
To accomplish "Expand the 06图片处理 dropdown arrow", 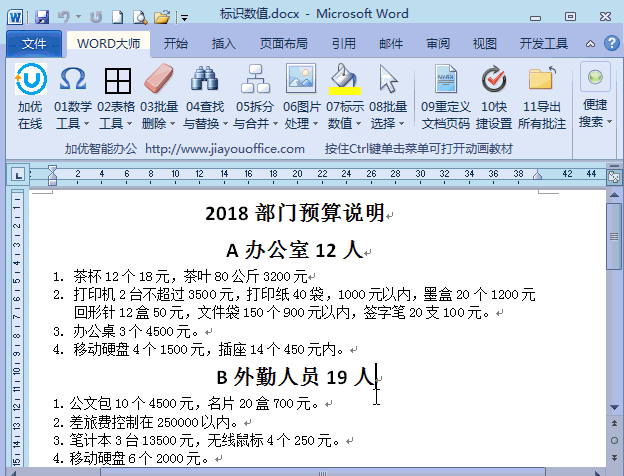I will pos(316,124).
